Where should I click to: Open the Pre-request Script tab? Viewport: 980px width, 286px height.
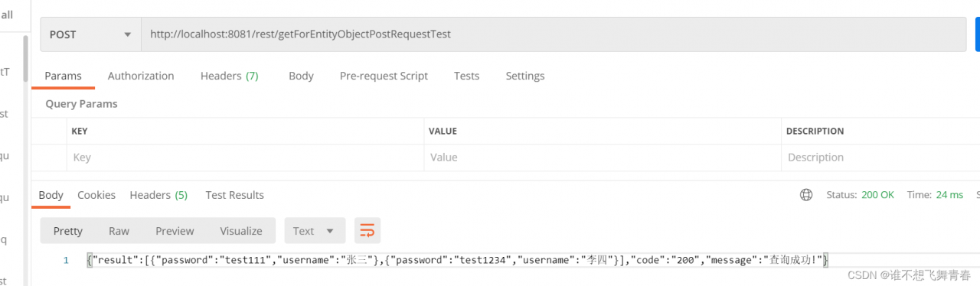click(384, 76)
